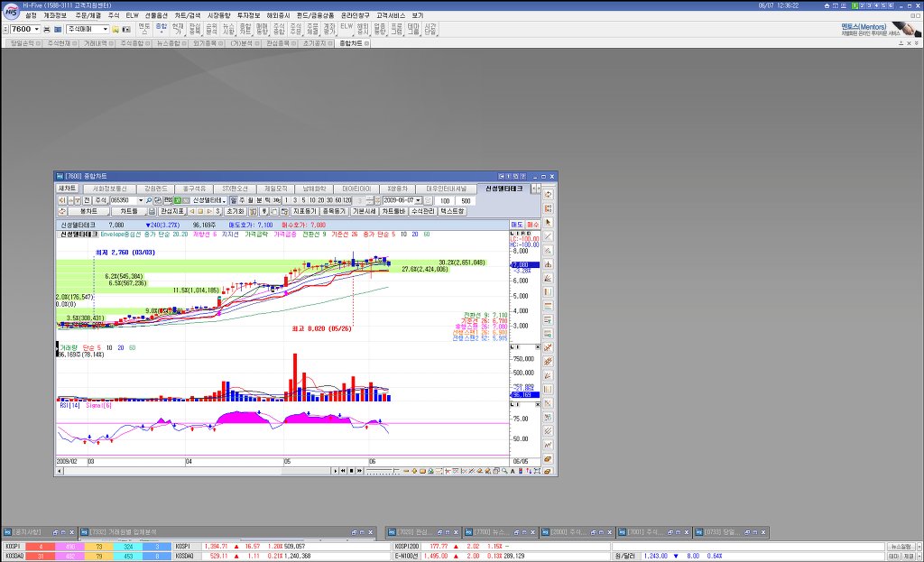The height and width of the screenshot is (562, 924).
Task: Click the 텍스트창 button
Action: tap(453, 211)
